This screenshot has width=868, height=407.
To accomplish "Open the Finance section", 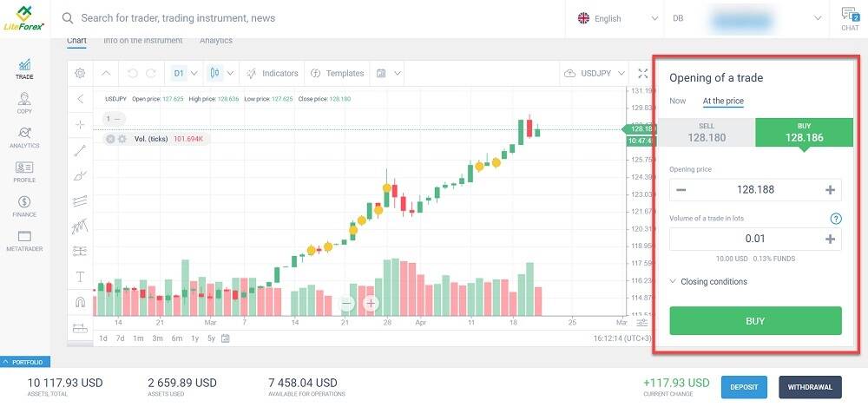I will [24, 207].
